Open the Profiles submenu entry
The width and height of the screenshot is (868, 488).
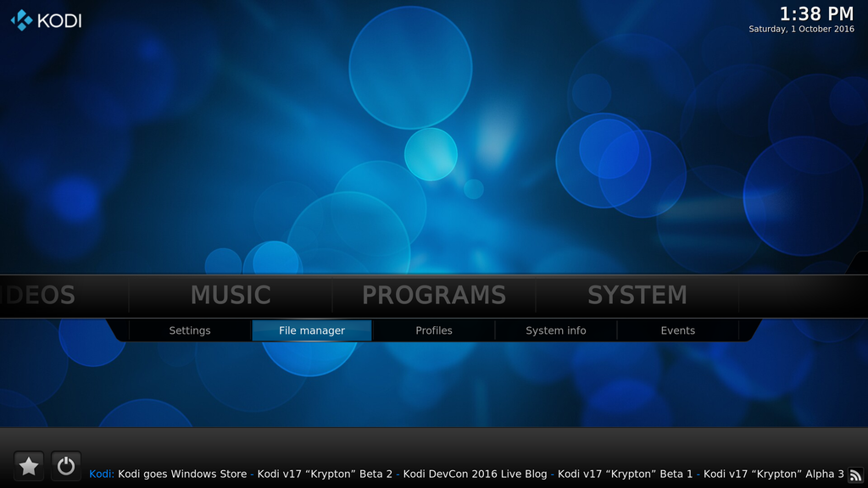click(434, 330)
